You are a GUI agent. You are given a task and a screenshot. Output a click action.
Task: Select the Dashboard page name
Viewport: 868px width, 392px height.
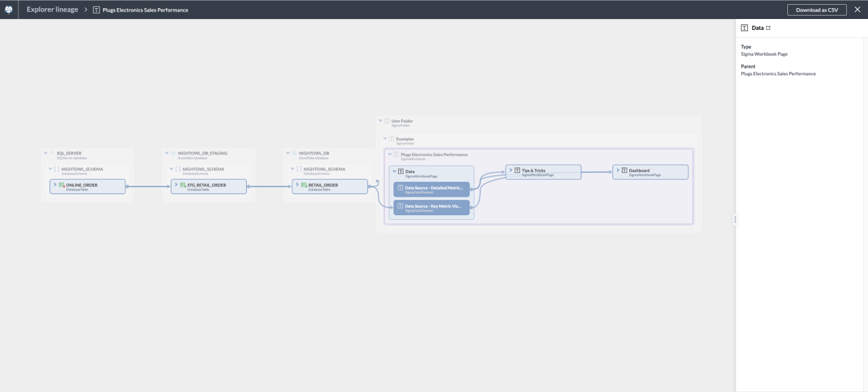pyautogui.click(x=639, y=170)
